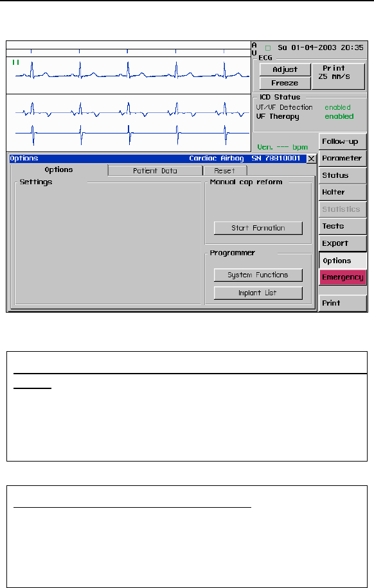Start capacitor Formation

click(258, 228)
